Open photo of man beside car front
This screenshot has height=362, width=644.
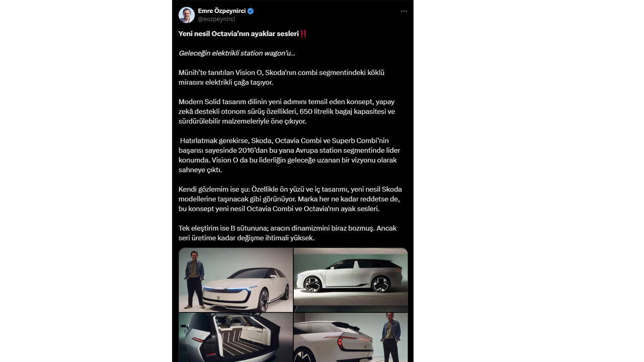[x=235, y=280]
